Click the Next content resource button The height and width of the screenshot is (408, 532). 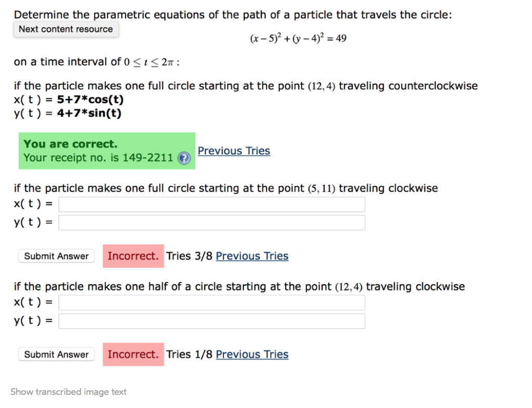click(x=65, y=29)
